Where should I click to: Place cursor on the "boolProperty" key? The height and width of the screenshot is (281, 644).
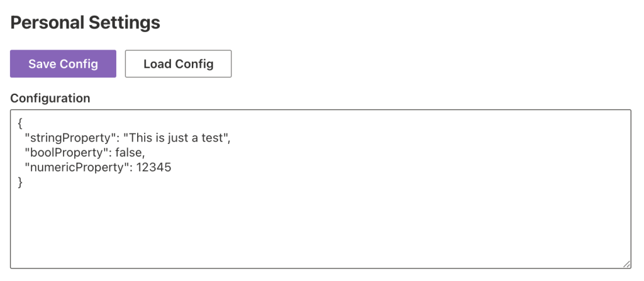[x=58, y=153]
